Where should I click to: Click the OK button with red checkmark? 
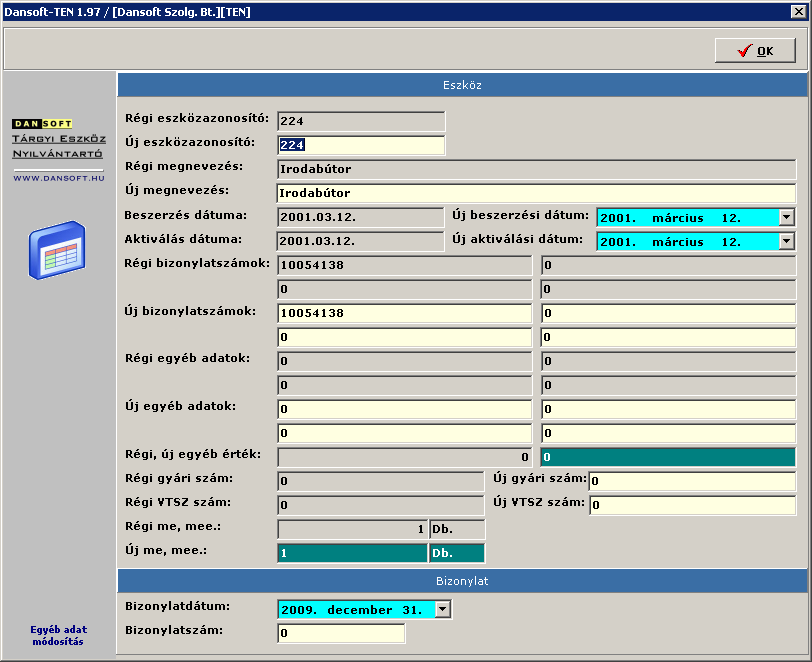pos(755,51)
